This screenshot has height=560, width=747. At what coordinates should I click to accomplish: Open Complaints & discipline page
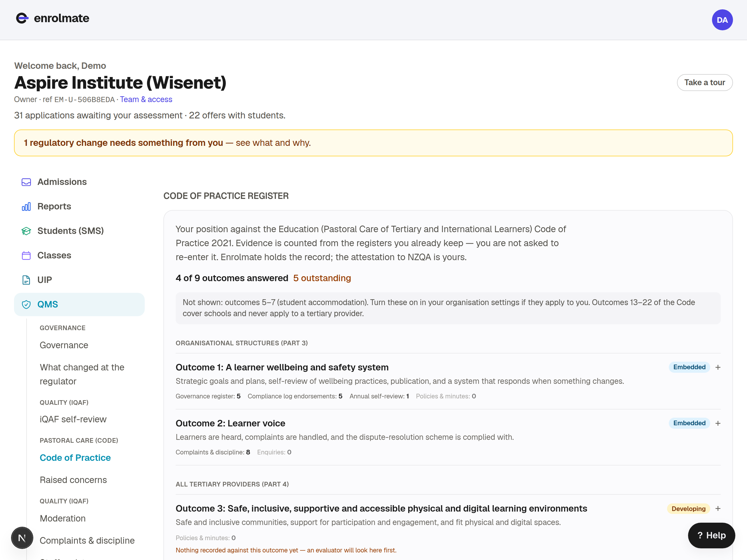point(87,541)
